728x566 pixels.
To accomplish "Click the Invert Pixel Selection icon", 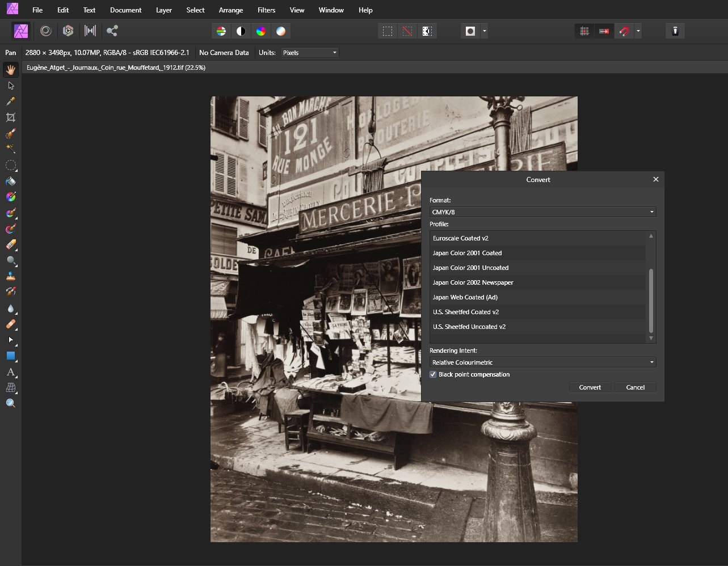I will point(427,31).
